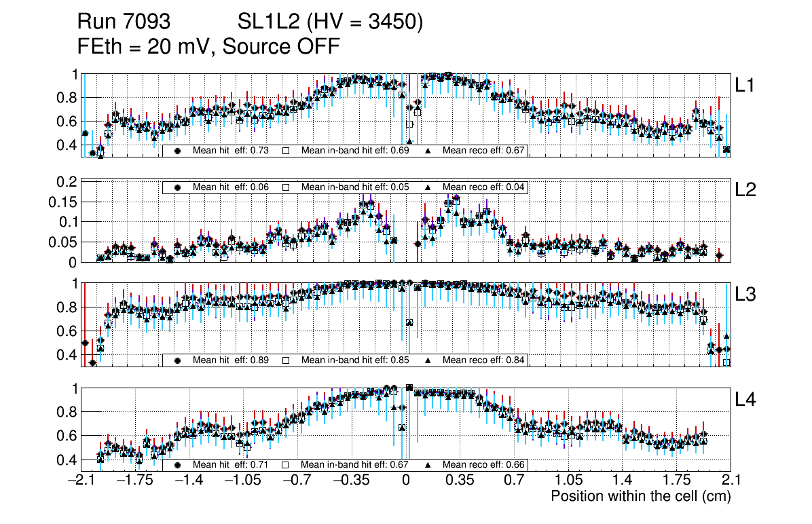Select the 'FEth = 20 mV, Source OFF' subtitle
The image size is (812, 524).
point(208,47)
